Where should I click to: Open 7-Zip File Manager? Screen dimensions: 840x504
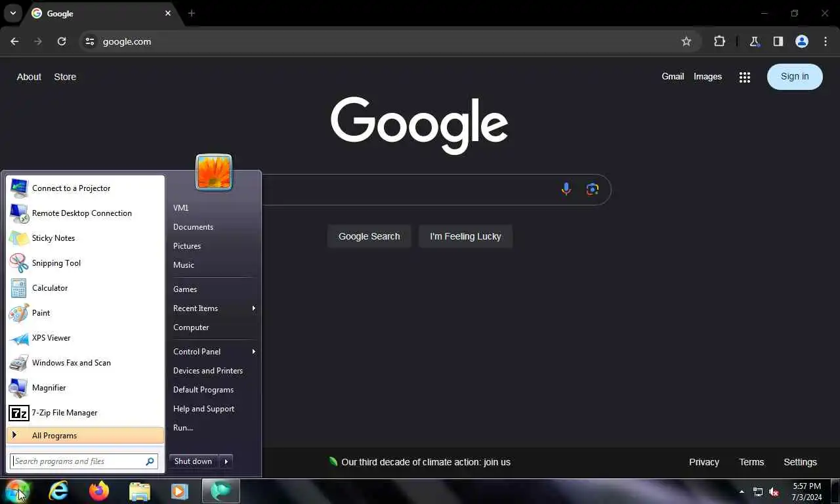[85, 413]
